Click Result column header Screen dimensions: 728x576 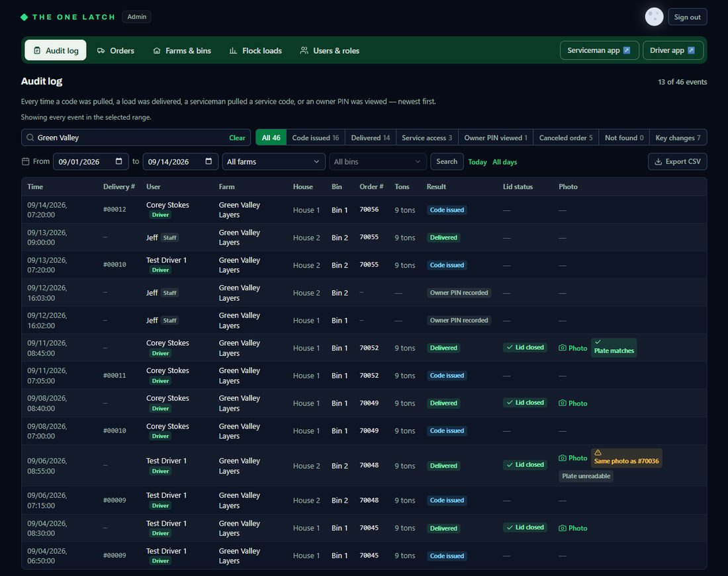436,186
